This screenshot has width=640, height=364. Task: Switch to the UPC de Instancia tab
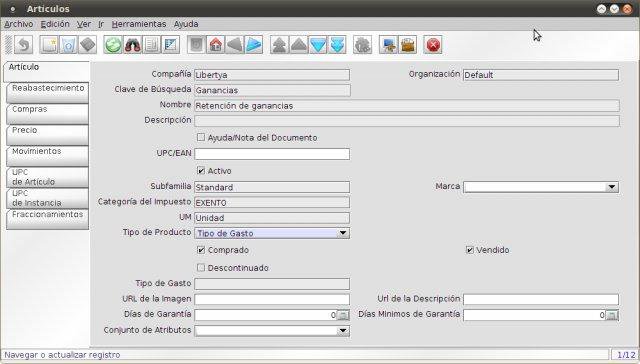(x=48, y=198)
